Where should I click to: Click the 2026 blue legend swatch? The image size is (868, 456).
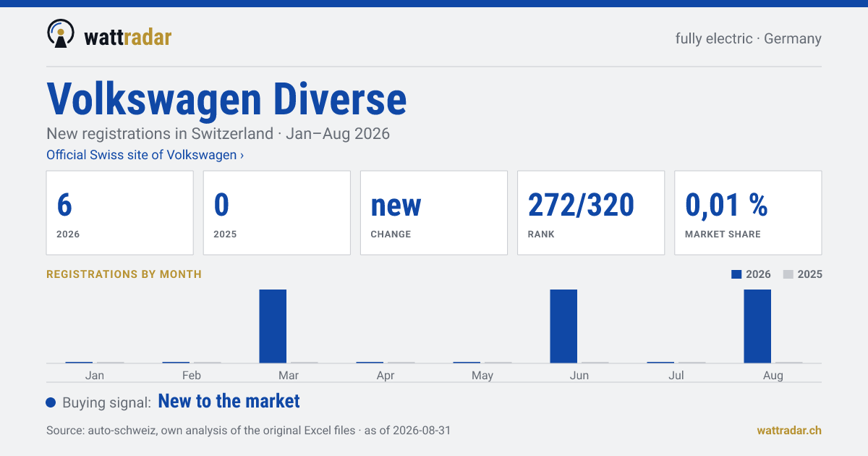click(736, 274)
